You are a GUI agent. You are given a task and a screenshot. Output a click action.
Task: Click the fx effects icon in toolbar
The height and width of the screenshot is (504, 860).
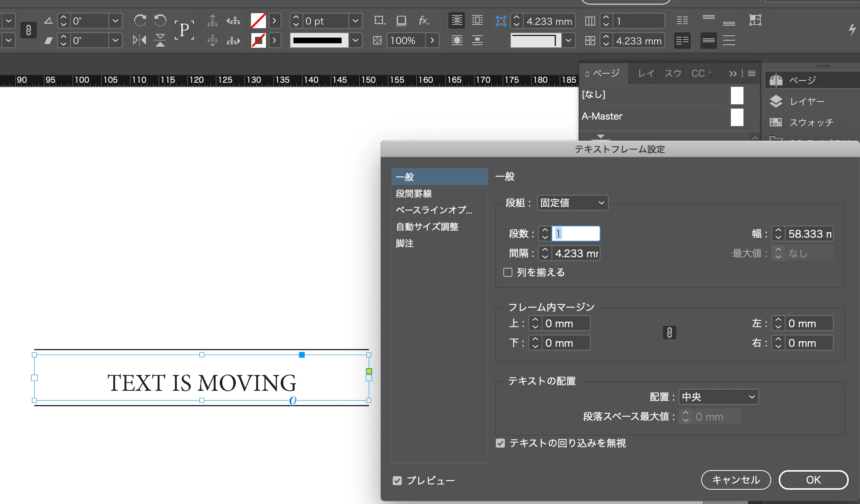click(424, 20)
